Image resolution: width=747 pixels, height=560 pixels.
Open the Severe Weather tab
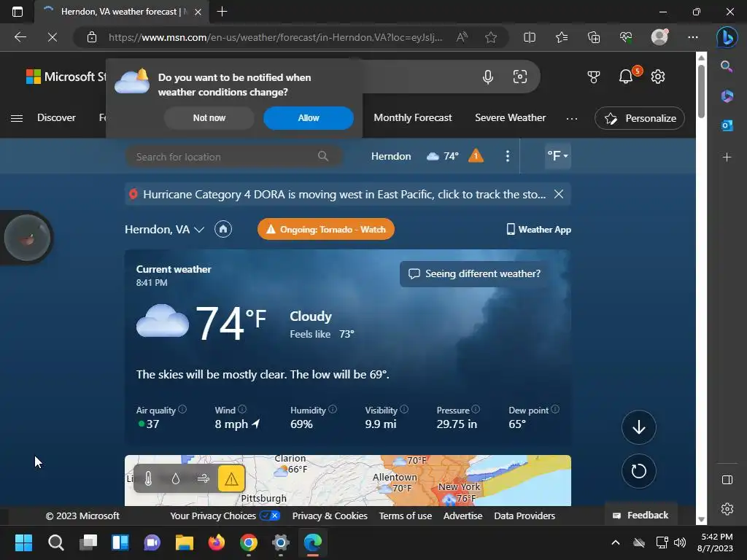coord(510,117)
